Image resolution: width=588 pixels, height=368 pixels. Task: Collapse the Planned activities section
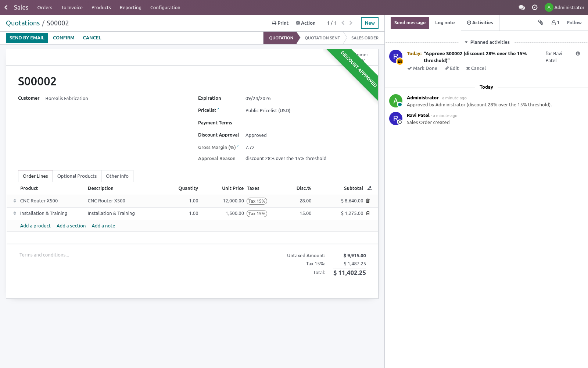(x=487, y=42)
